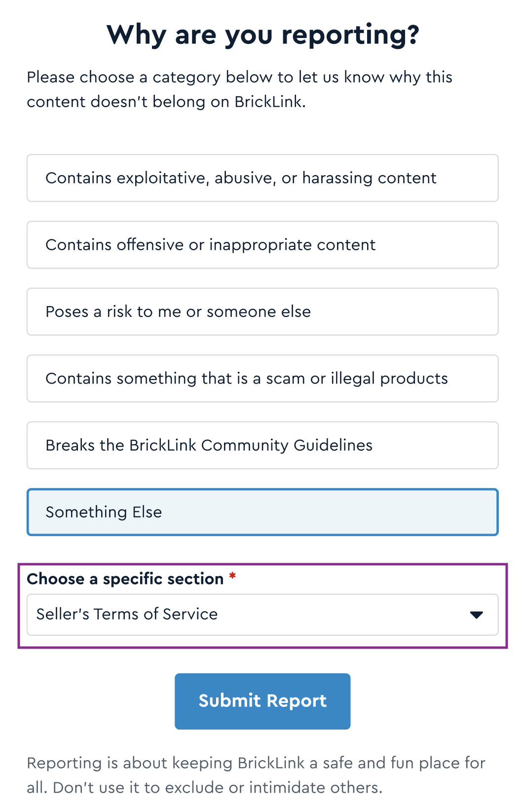Select the scam or illegal products reason
Screen dimensions: 523x812
(x=262, y=379)
